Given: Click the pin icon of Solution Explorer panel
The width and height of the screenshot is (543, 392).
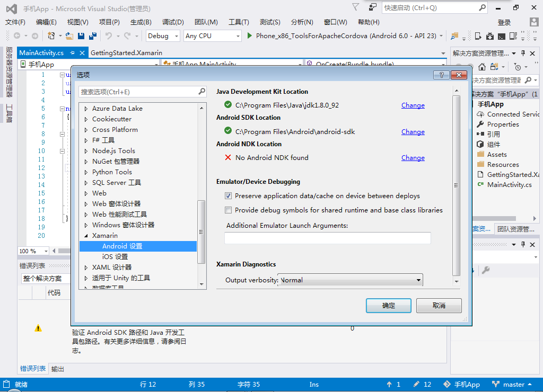Looking at the screenshot, I should pyautogui.click(x=523, y=54).
